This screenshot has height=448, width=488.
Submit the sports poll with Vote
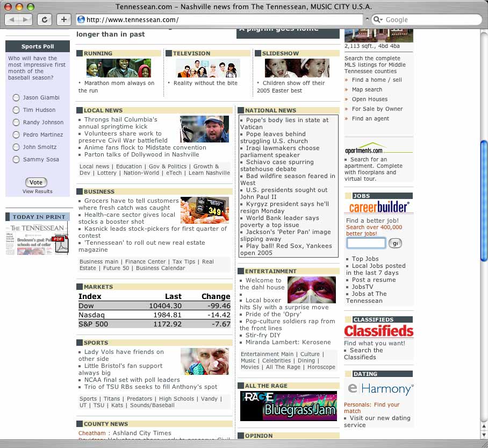36,182
